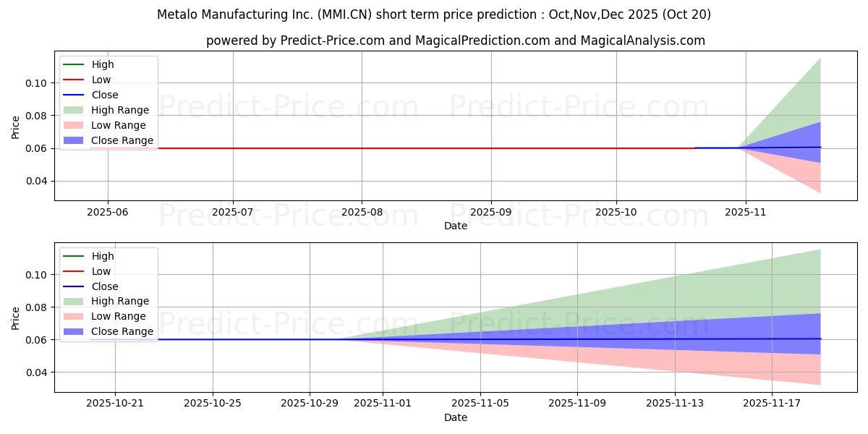This screenshot has width=868, height=434.
Task: Click the green High line marker in top legend
Action: [x=74, y=64]
